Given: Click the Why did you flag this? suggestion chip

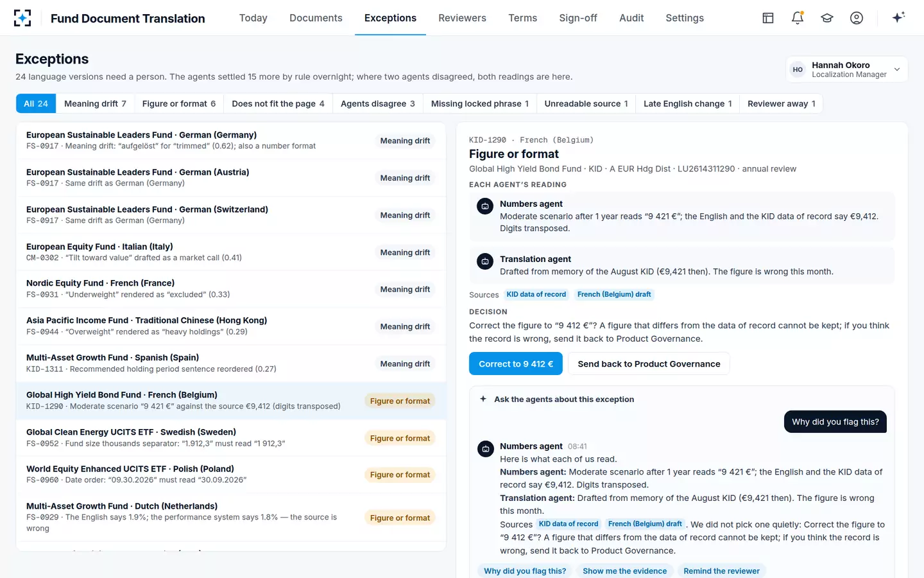Looking at the screenshot, I should pos(525,571).
